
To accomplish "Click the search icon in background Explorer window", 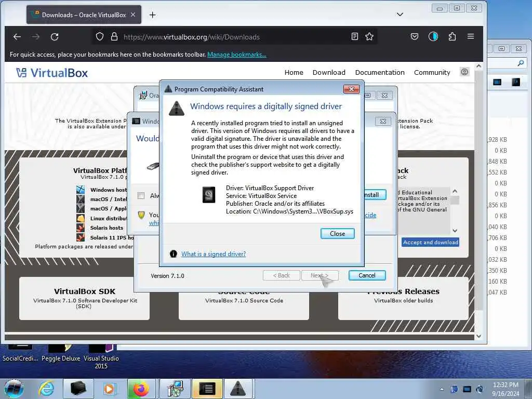I will (x=521, y=63).
